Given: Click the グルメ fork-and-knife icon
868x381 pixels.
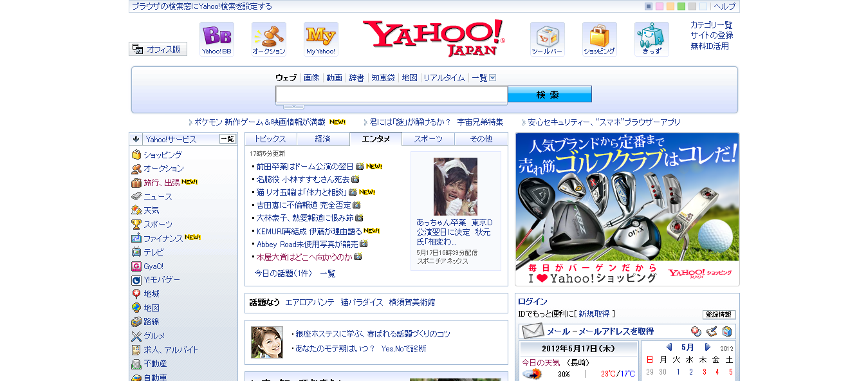Looking at the screenshot, I should tap(136, 336).
